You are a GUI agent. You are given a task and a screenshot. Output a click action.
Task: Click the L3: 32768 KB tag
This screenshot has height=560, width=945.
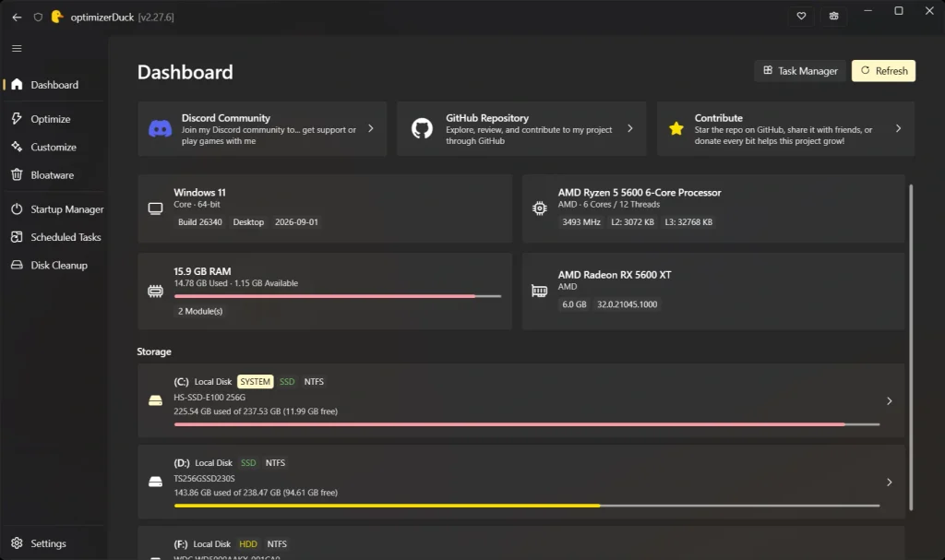click(688, 221)
